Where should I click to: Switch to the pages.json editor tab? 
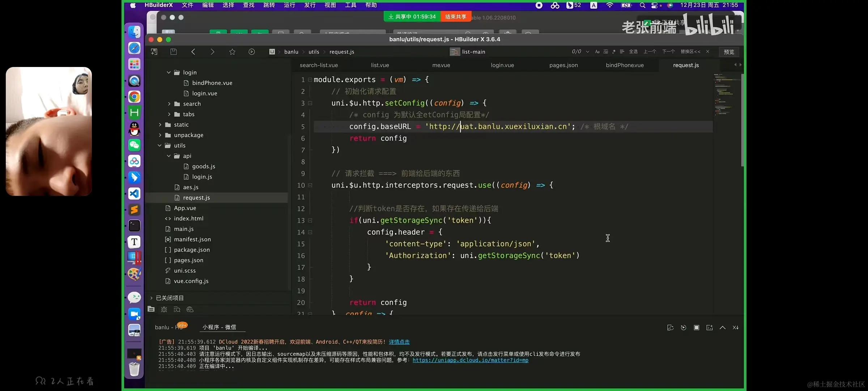point(563,65)
